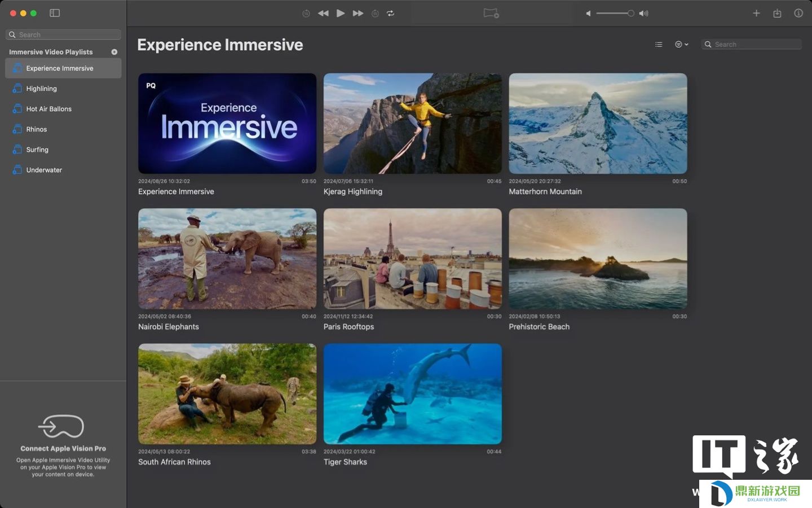This screenshot has width=812, height=508.
Task: Click the loud volume speaker icon
Action: [x=643, y=13]
